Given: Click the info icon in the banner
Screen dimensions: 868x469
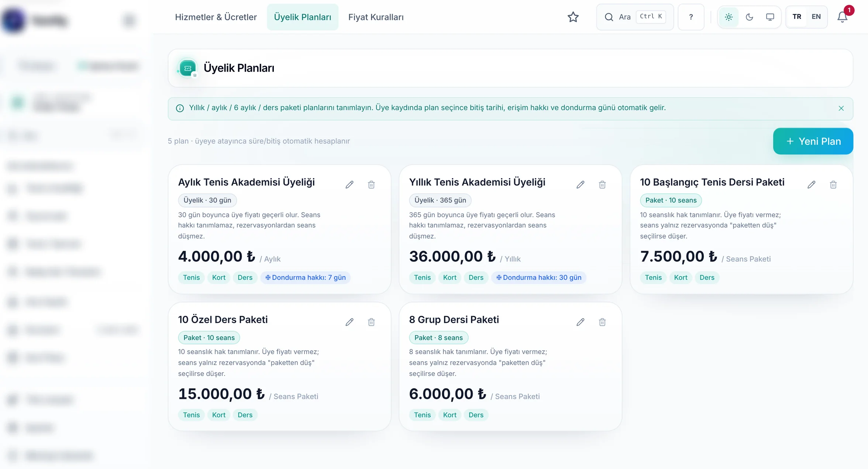Looking at the screenshot, I should 180,108.
